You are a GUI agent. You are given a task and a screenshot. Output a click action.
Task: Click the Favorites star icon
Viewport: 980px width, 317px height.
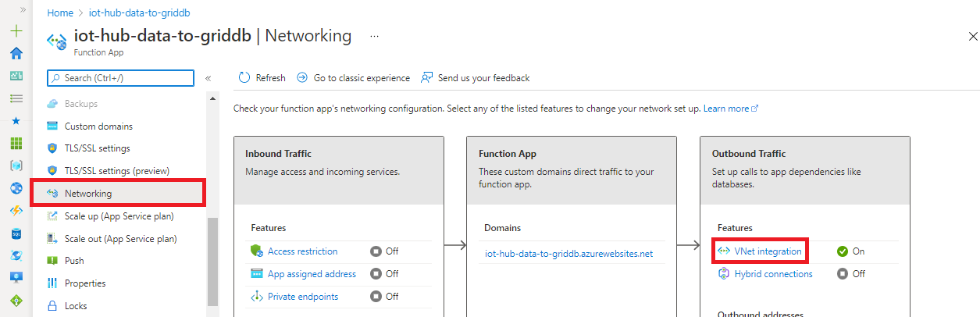click(x=16, y=121)
